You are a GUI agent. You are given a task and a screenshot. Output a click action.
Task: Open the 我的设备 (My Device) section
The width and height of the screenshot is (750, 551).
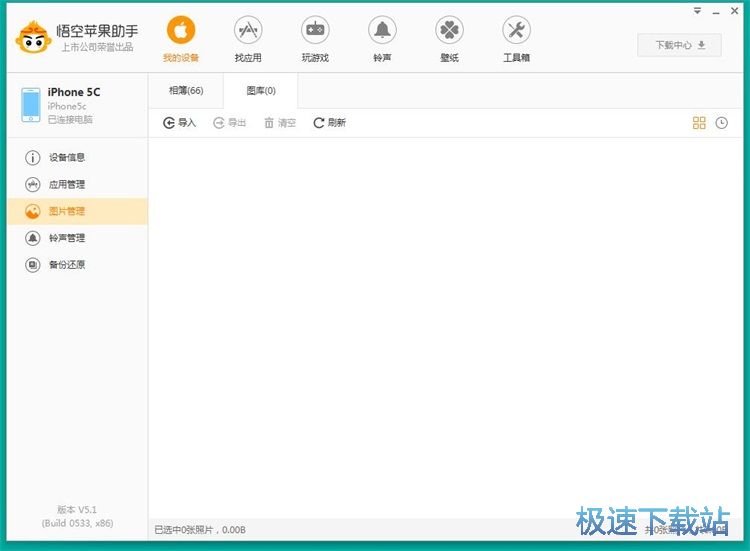181,39
